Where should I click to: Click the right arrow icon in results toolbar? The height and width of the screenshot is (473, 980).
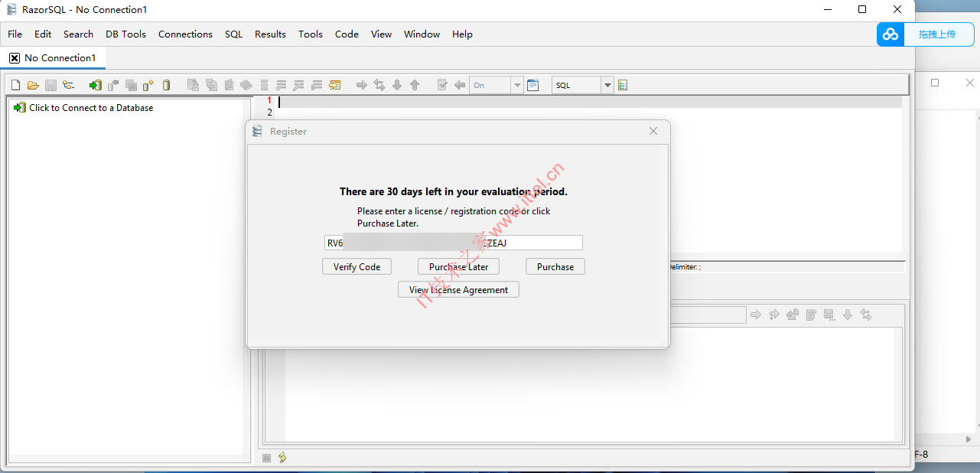(756, 315)
